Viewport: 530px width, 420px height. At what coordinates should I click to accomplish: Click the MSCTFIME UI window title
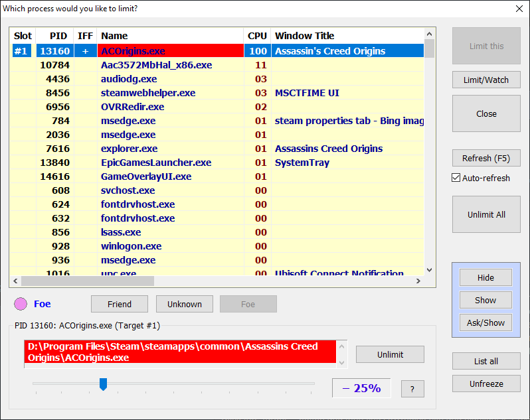click(307, 92)
